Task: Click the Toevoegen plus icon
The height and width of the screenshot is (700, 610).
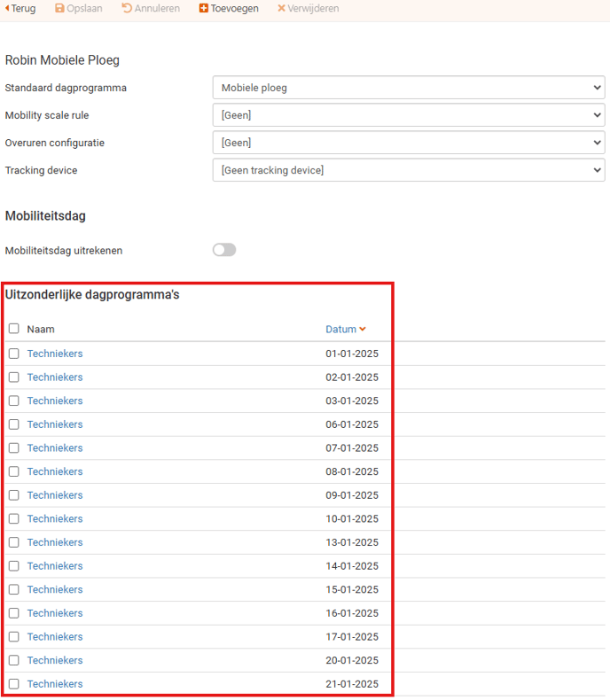Action: click(x=204, y=8)
